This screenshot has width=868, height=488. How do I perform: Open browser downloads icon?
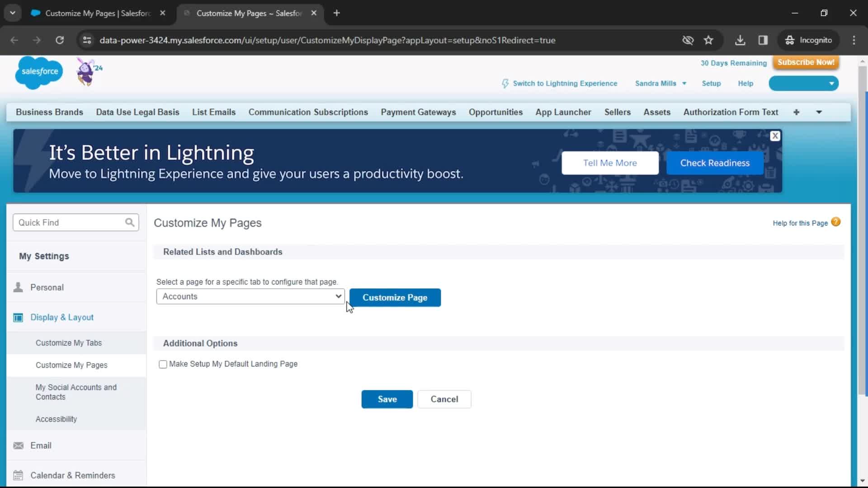[x=740, y=40]
